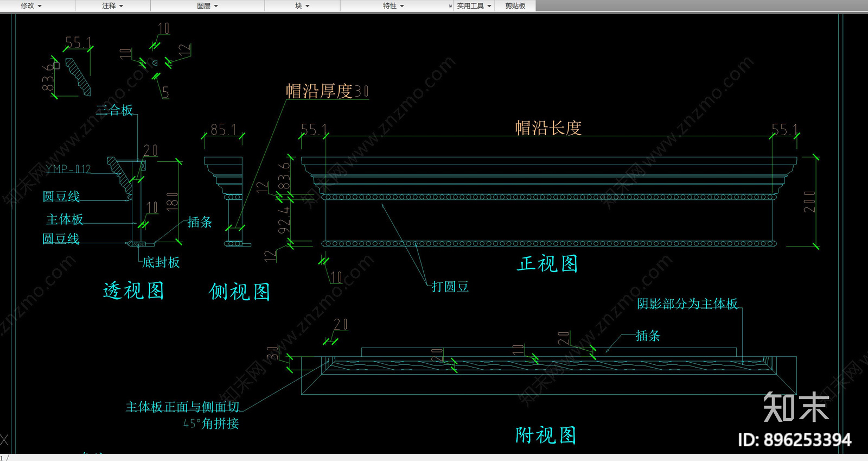Select the 打圆豆 leader text
The width and height of the screenshot is (868, 461).
pyautogui.click(x=450, y=287)
